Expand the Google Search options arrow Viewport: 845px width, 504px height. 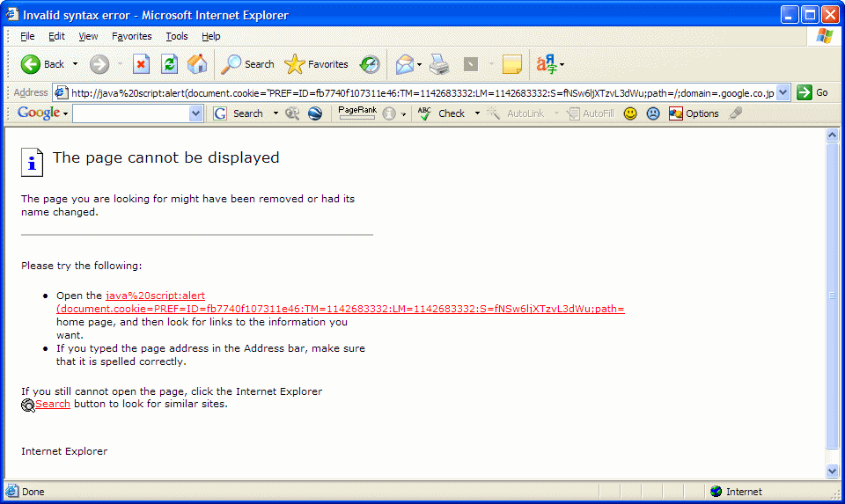(x=276, y=113)
